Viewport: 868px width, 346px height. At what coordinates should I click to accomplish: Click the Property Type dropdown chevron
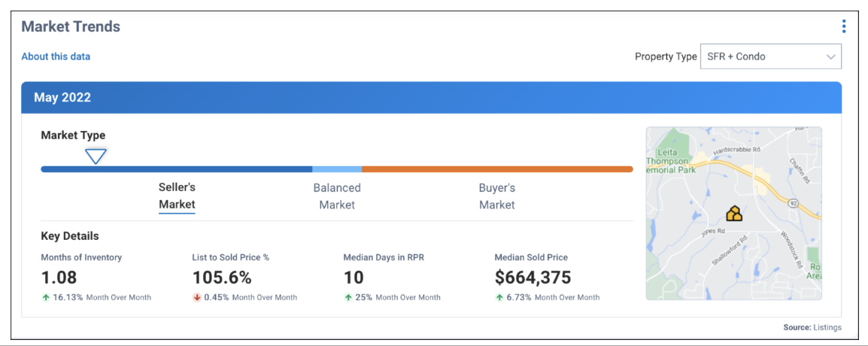click(x=830, y=56)
